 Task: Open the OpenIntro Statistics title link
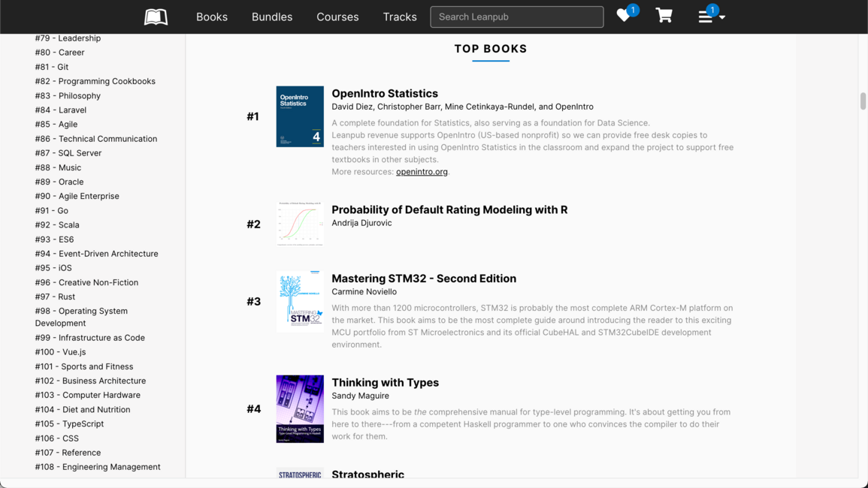(x=385, y=94)
